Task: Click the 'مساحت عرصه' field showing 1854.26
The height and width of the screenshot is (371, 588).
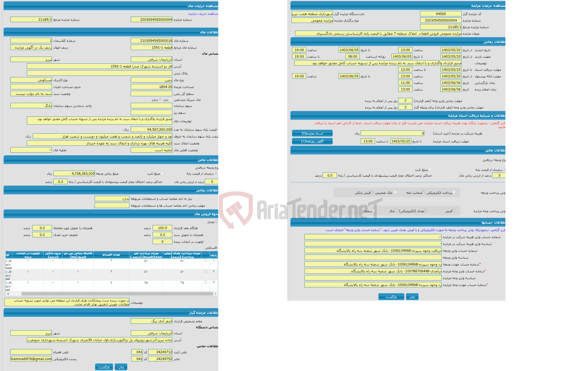Action: pyautogui.click(x=152, y=87)
